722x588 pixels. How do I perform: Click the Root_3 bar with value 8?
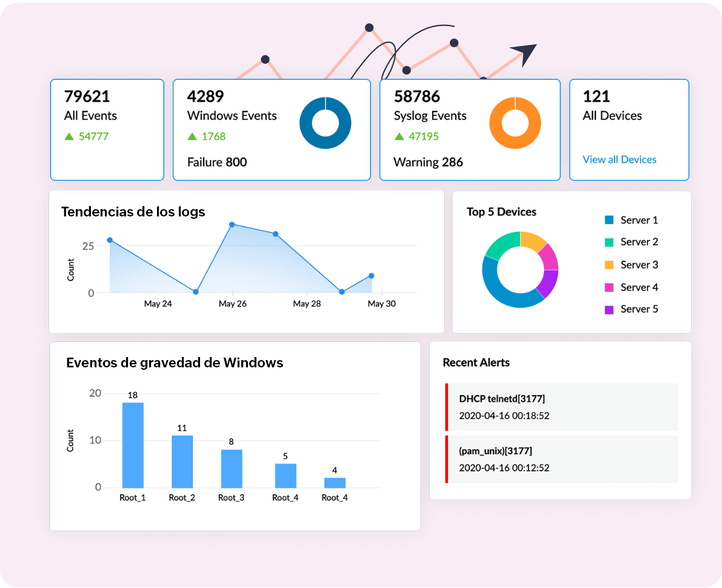point(231,469)
